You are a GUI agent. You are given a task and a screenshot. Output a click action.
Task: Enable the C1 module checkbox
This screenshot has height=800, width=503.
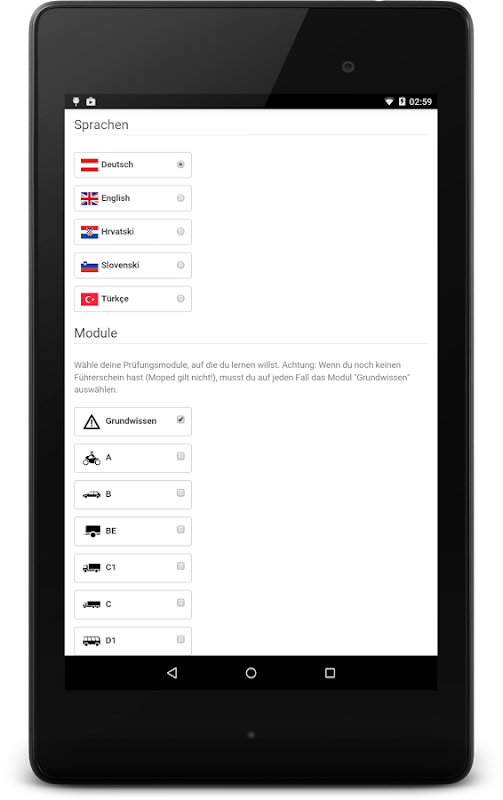tap(181, 566)
